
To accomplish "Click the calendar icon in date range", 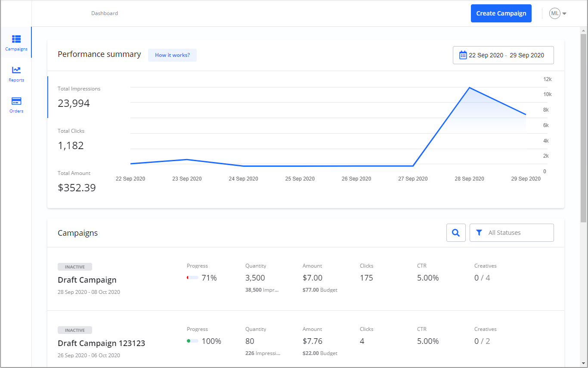I will point(463,55).
